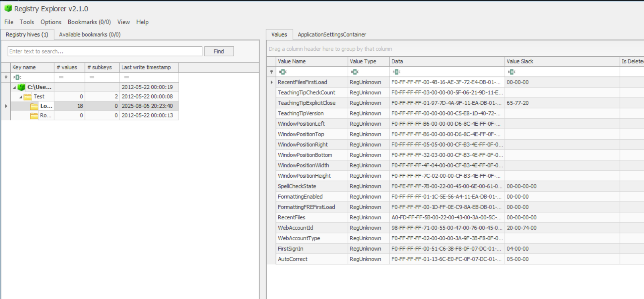Select the WebAccountType value

click(299, 238)
